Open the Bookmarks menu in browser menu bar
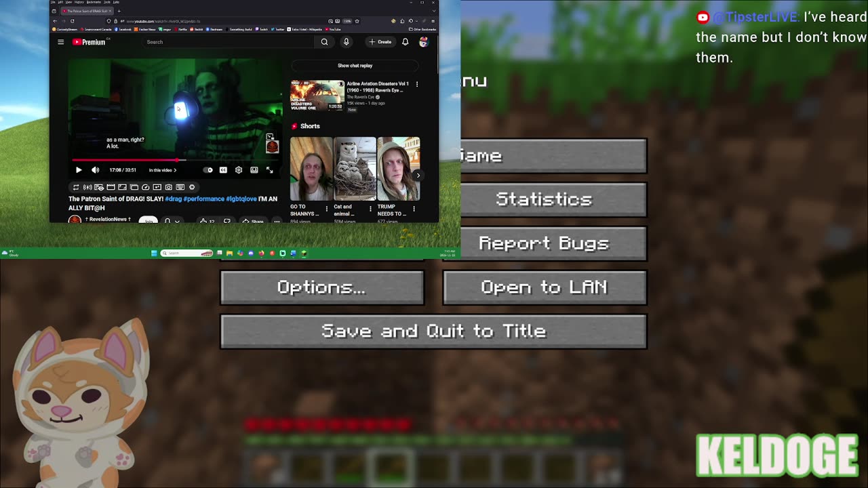Image resolution: width=868 pixels, height=488 pixels. (x=93, y=2)
